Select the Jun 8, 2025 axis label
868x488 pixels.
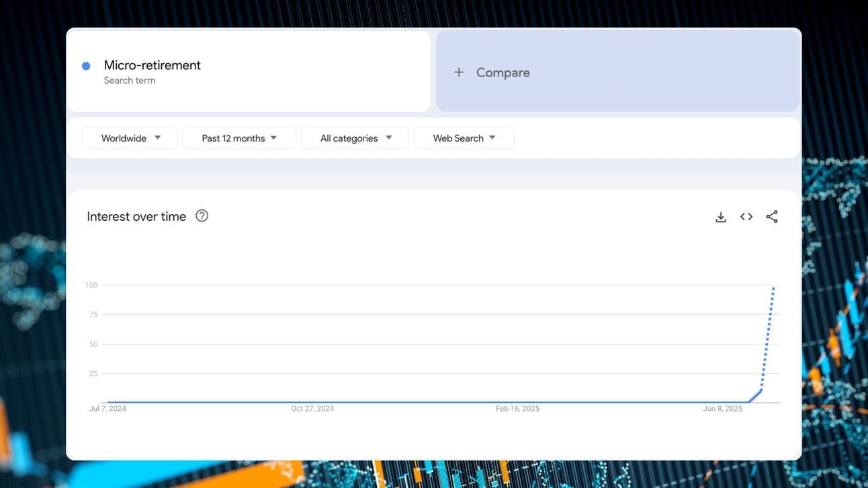tap(723, 409)
